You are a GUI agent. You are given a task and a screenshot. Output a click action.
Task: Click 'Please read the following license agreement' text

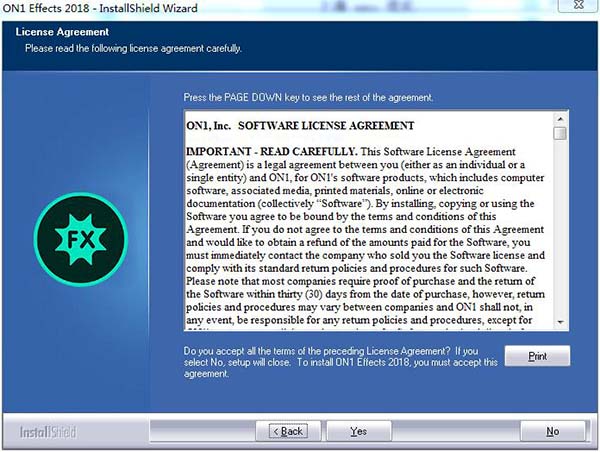[133, 49]
